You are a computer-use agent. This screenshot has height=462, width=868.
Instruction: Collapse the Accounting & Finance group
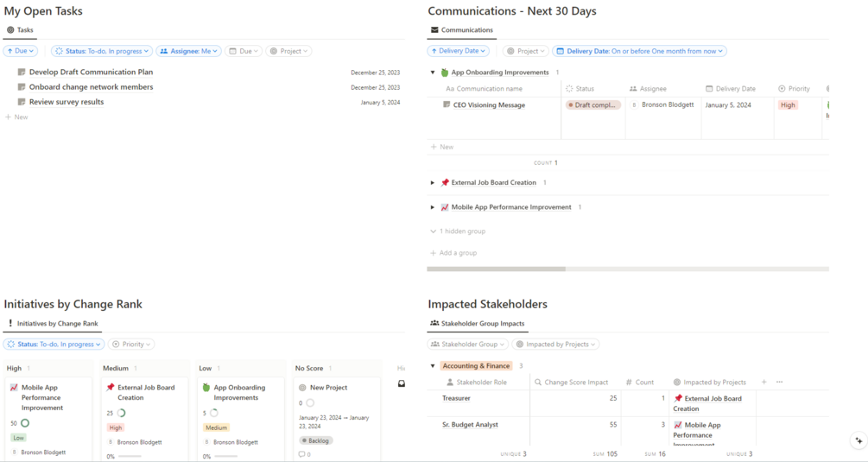pyautogui.click(x=433, y=366)
